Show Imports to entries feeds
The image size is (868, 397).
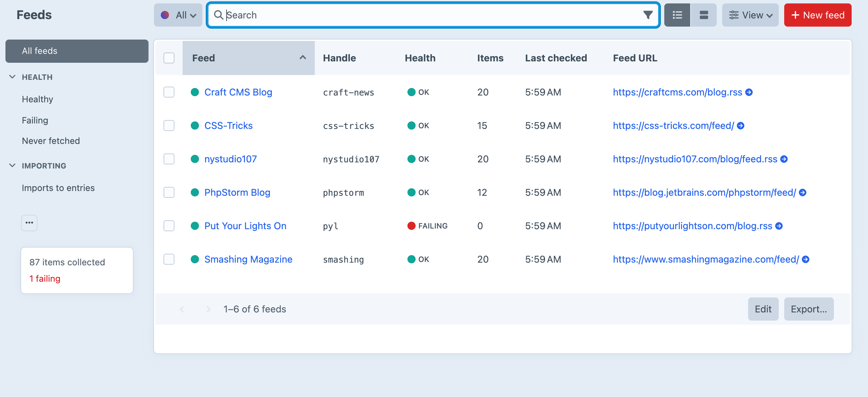coord(58,188)
